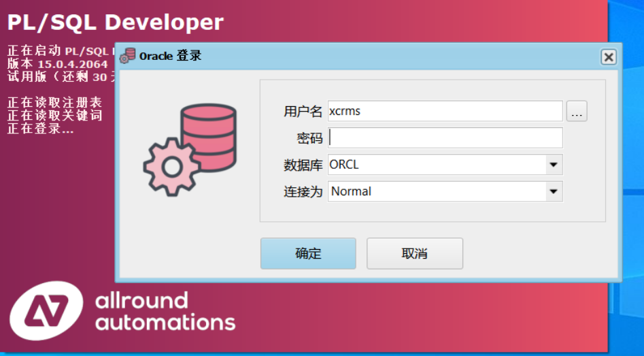Click the ORCL database combo box text
The height and width of the screenshot is (356, 644).
coord(344,165)
